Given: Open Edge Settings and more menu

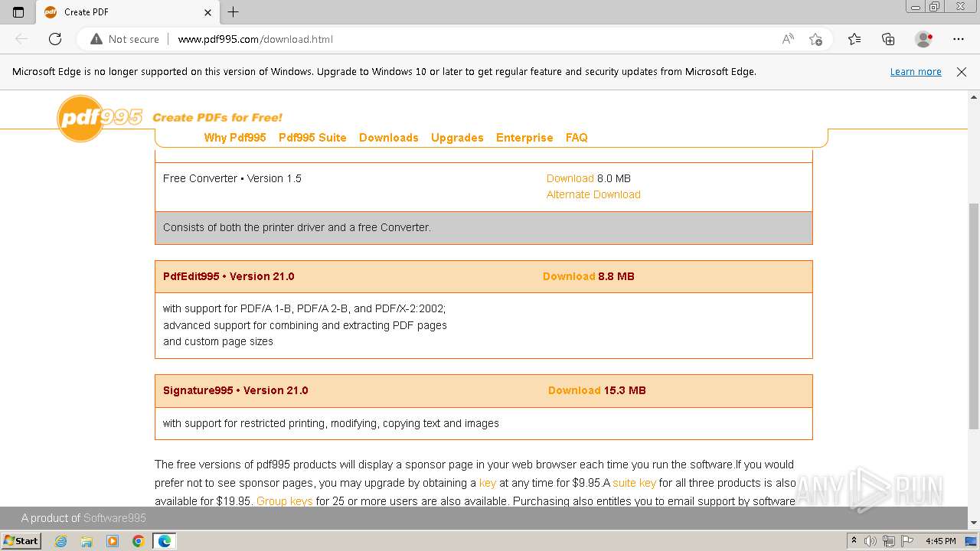Looking at the screenshot, I should point(959,39).
